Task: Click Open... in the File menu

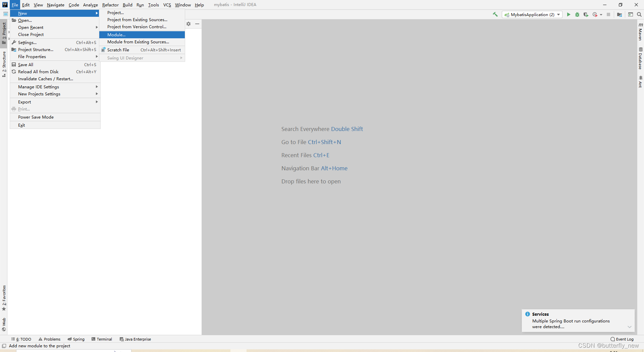Action: [55, 20]
